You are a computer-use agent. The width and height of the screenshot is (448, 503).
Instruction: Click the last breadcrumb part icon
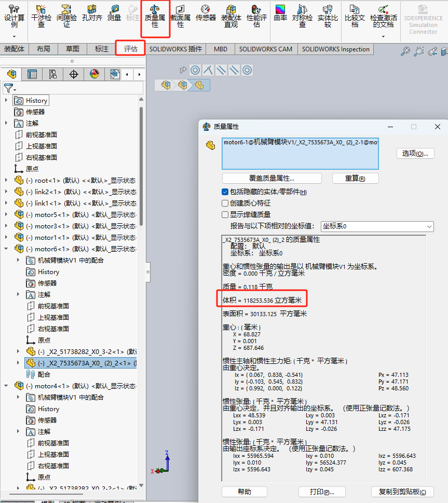(x=199, y=85)
